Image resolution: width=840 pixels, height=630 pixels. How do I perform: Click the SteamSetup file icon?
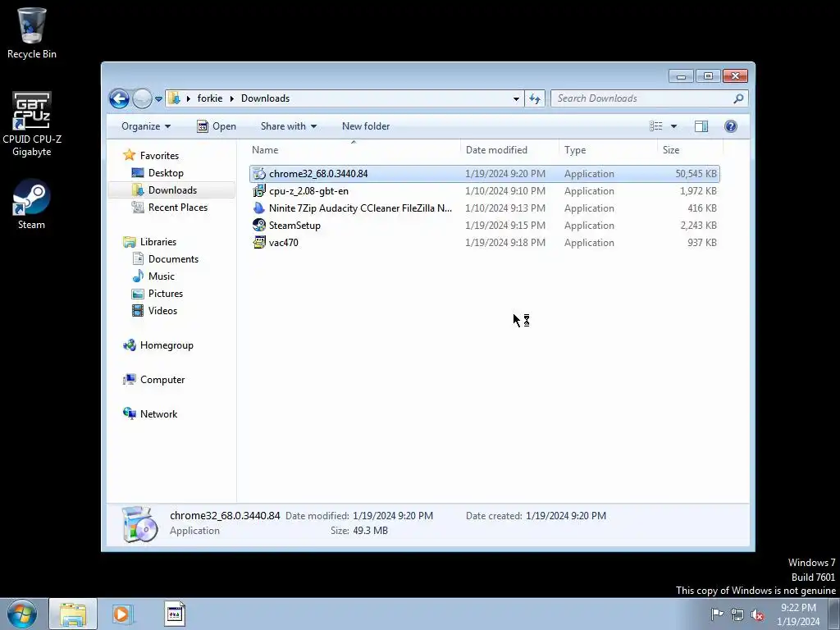pyautogui.click(x=259, y=225)
